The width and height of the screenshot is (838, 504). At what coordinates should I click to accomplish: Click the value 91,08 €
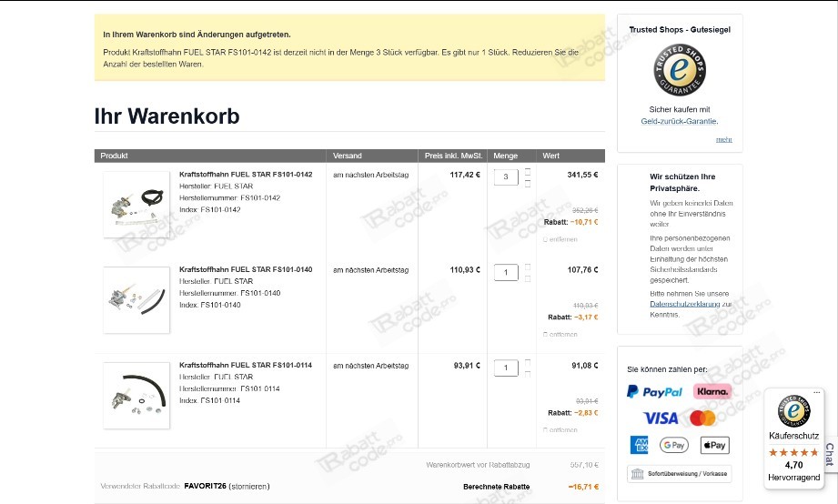click(x=585, y=366)
